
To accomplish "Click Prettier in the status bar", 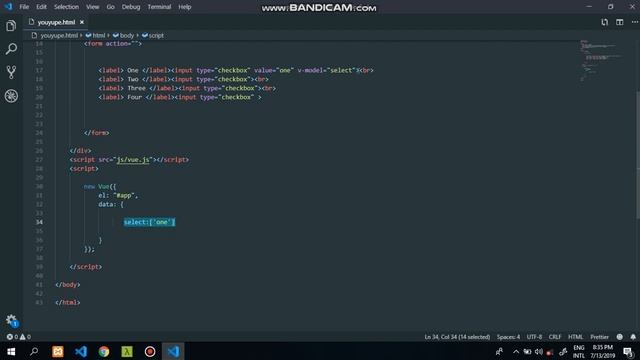I will coord(599,337).
